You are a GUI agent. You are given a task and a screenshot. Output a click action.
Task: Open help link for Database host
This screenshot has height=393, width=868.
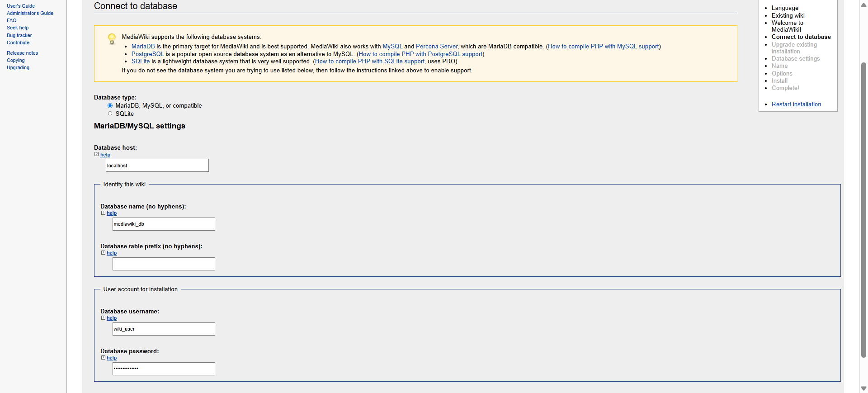[x=105, y=155]
